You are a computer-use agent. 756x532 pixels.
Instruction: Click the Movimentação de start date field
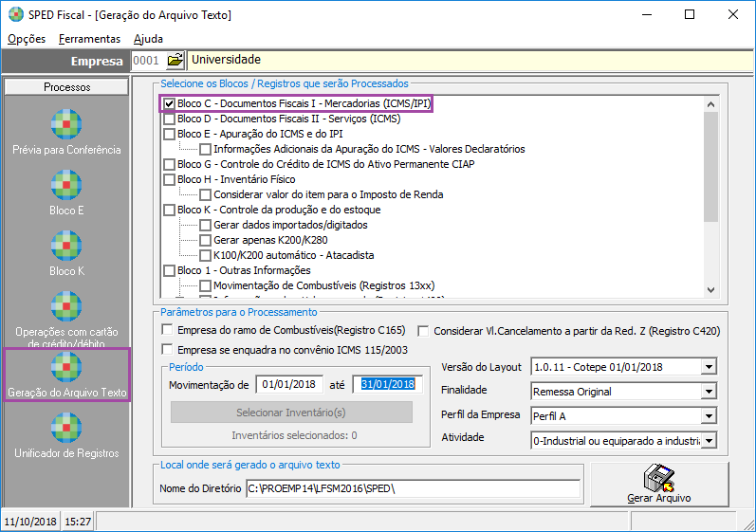pyautogui.click(x=288, y=384)
